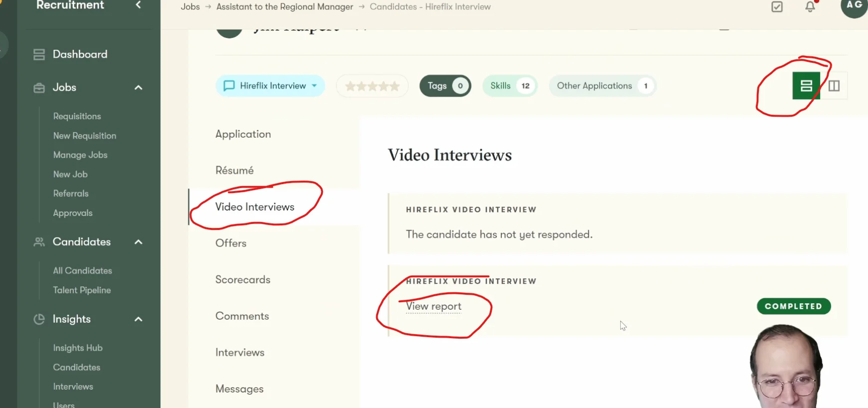The height and width of the screenshot is (408, 868).
Task: Open All Candidates in sidebar
Action: pos(83,271)
